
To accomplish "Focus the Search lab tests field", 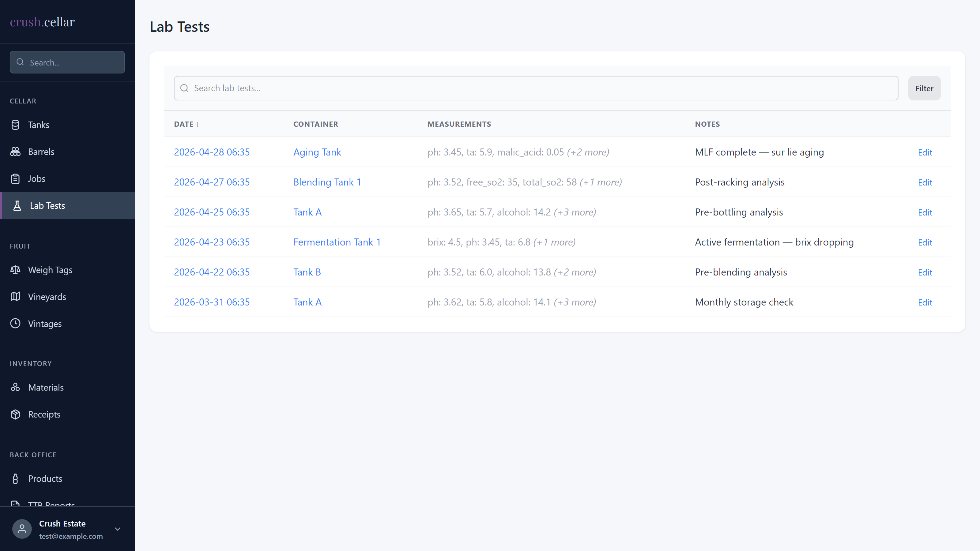I will pos(536,88).
